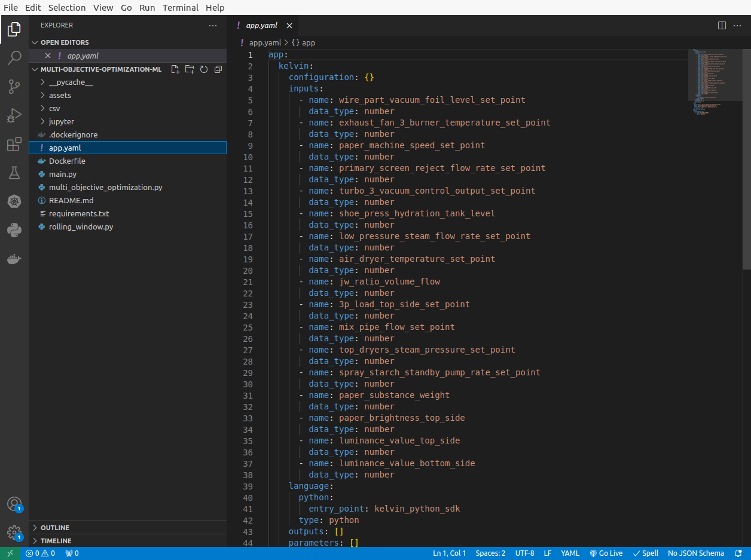Open the Kubernetes view
The width and height of the screenshot is (751, 560).
(14, 201)
